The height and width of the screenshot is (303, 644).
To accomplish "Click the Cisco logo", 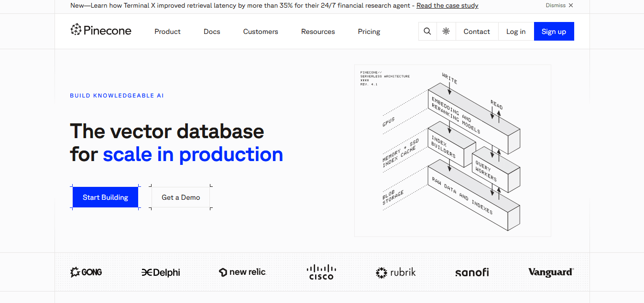I will coord(321,272).
